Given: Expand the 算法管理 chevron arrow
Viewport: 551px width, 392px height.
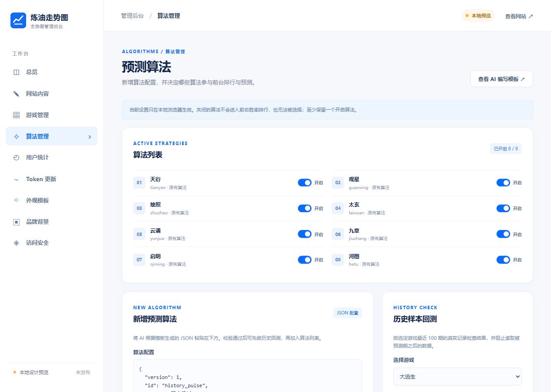Looking at the screenshot, I should pyautogui.click(x=90, y=137).
